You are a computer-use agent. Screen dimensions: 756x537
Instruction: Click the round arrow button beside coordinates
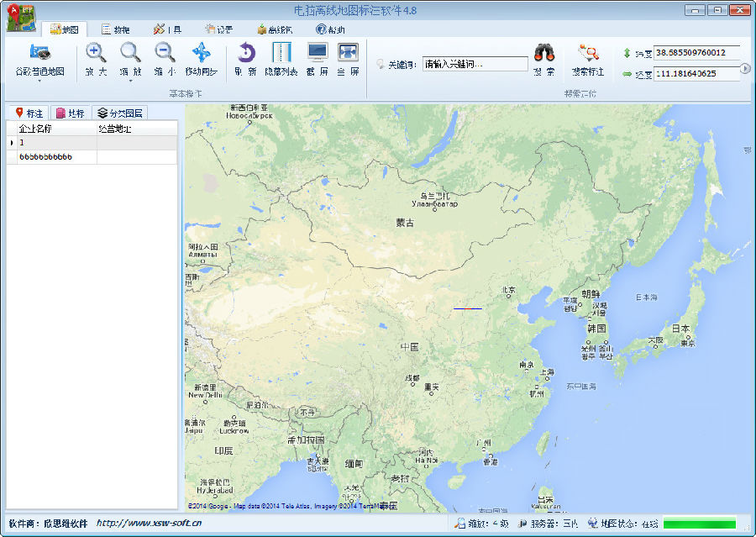(x=745, y=69)
